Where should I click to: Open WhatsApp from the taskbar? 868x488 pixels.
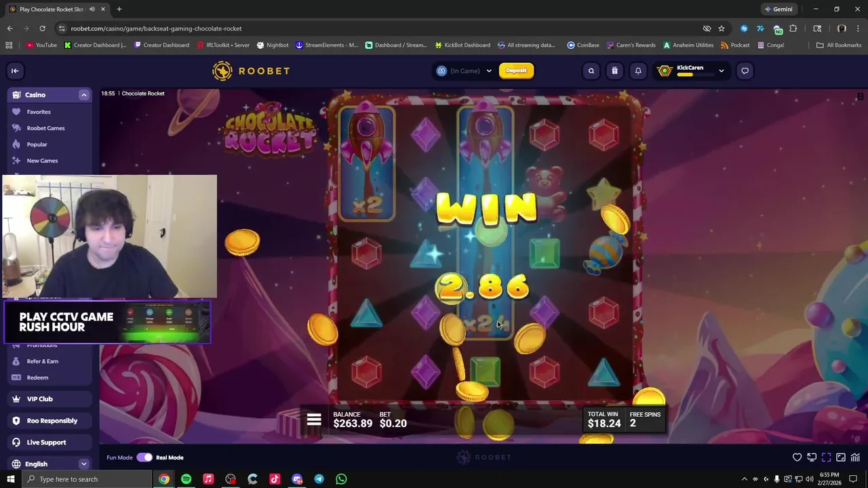(x=341, y=479)
